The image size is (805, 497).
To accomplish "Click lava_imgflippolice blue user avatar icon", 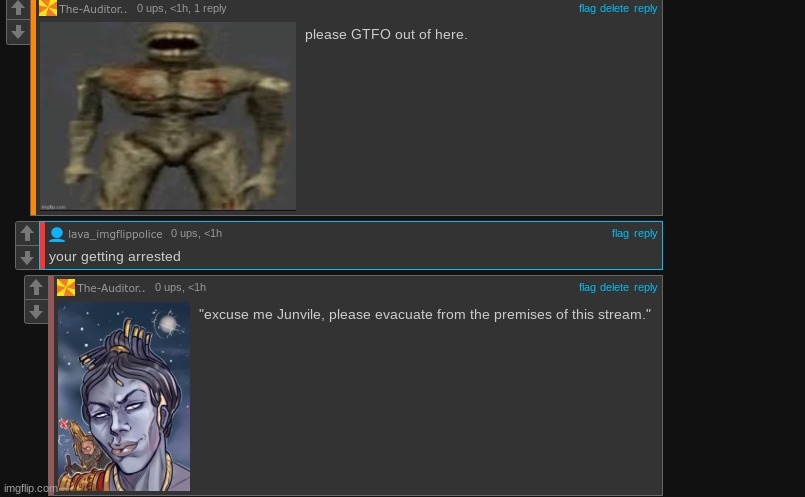I will click(x=57, y=234).
